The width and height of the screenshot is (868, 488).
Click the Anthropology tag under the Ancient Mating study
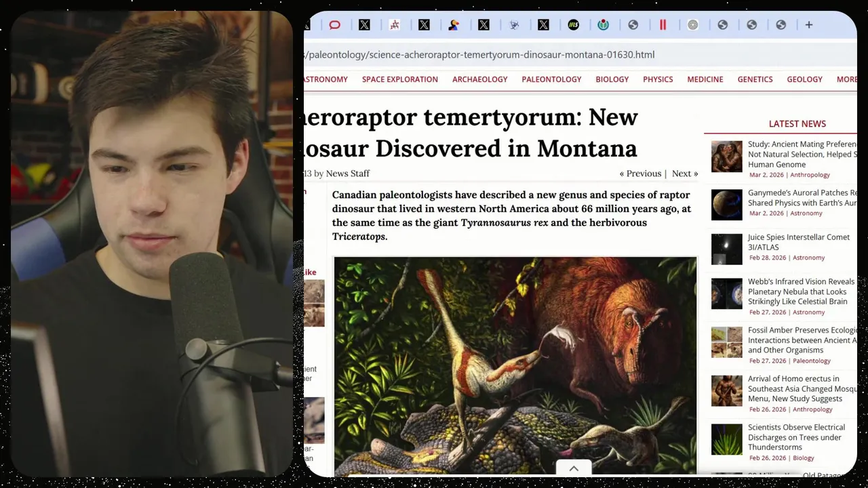tap(810, 175)
